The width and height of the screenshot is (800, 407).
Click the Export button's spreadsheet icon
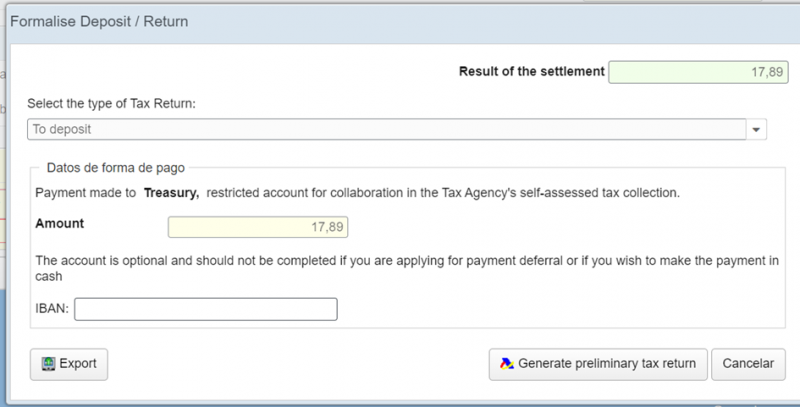point(47,364)
